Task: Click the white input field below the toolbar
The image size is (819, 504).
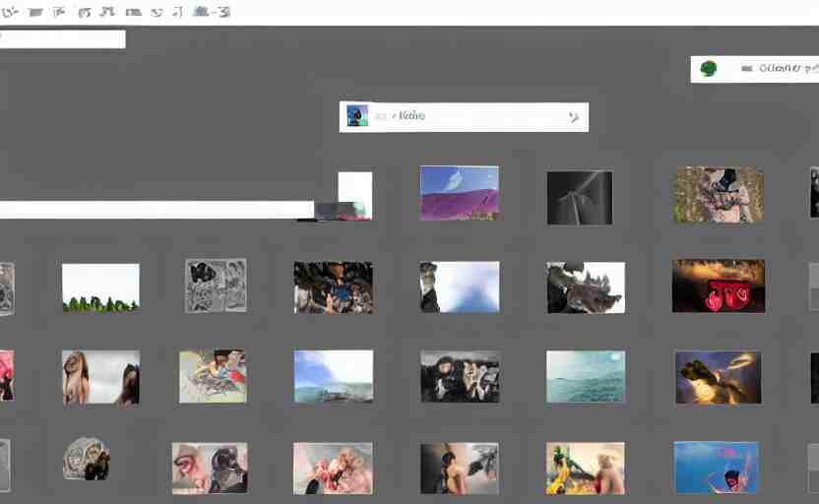Action: (63, 39)
